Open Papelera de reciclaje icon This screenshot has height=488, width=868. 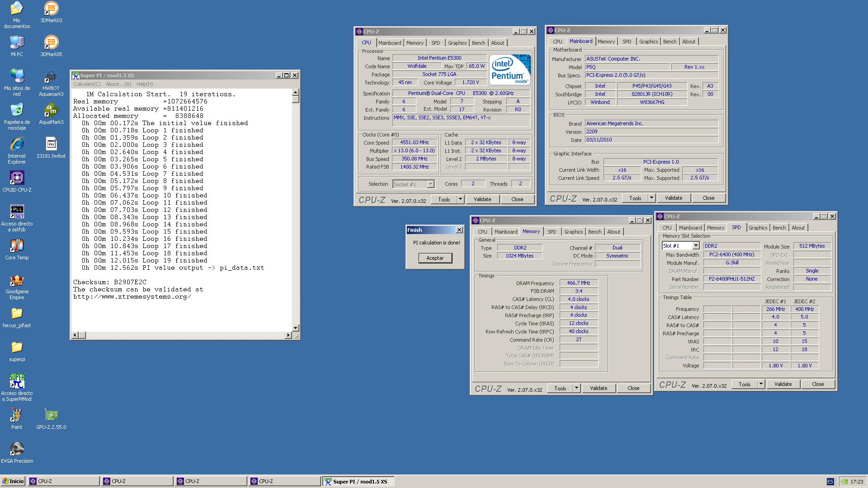pyautogui.click(x=17, y=116)
